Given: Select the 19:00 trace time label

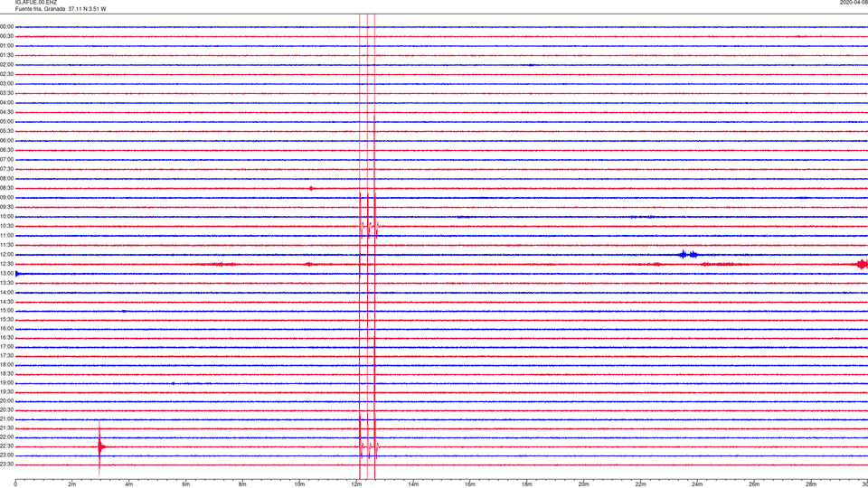Looking at the screenshot, I should [x=6, y=383].
